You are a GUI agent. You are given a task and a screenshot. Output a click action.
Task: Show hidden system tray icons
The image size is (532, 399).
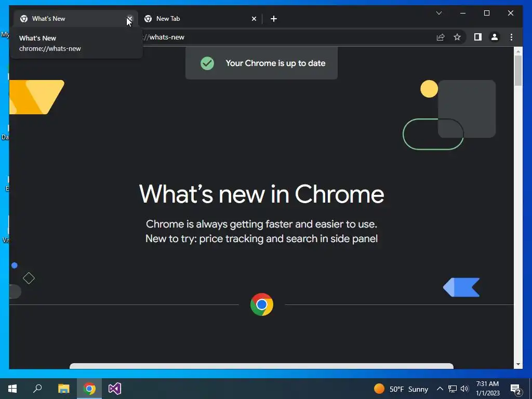[x=440, y=389]
